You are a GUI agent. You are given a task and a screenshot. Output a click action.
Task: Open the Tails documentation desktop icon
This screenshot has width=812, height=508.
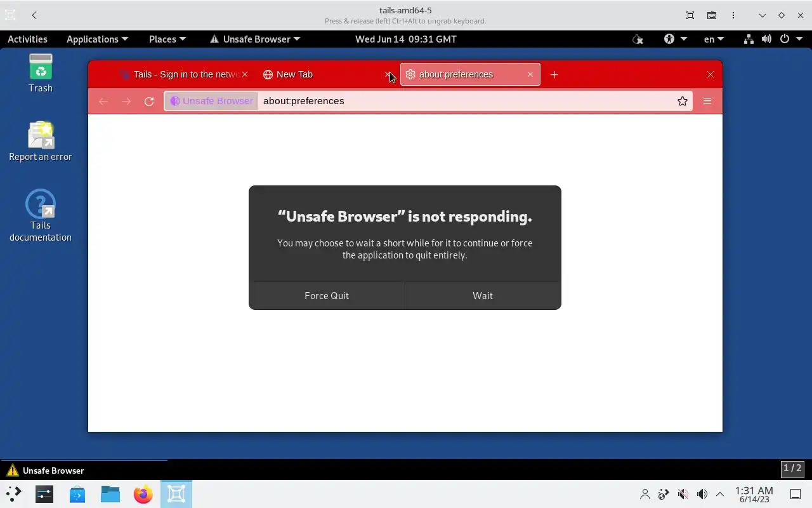pos(41,215)
